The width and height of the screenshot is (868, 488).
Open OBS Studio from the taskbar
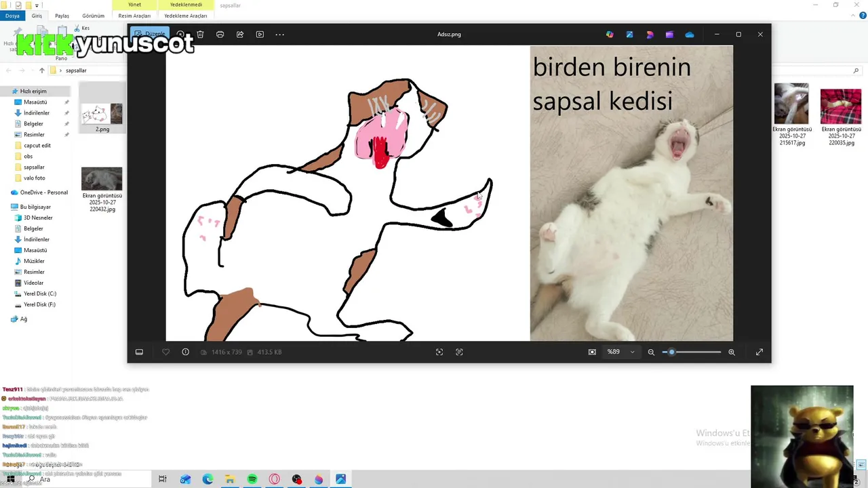pyautogui.click(x=297, y=479)
